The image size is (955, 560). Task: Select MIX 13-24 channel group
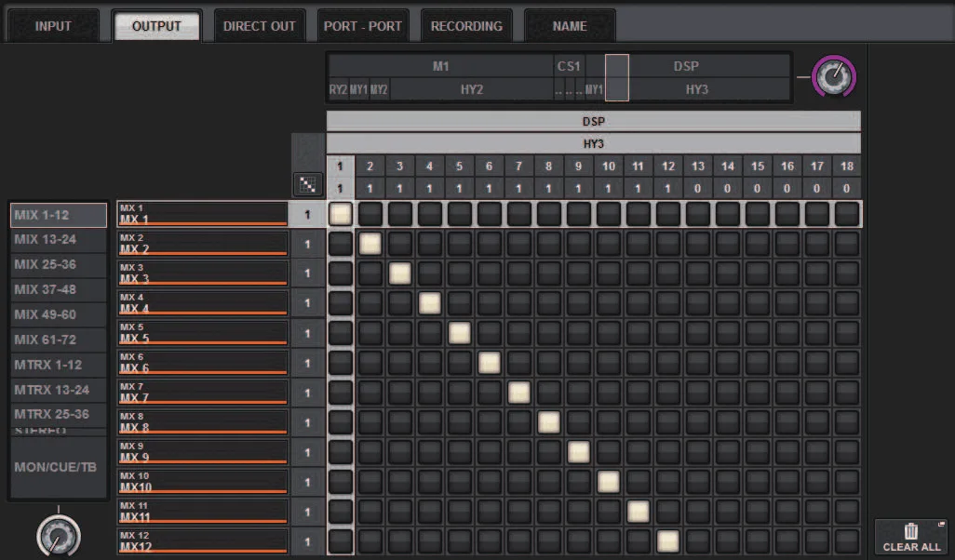[59, 240]
